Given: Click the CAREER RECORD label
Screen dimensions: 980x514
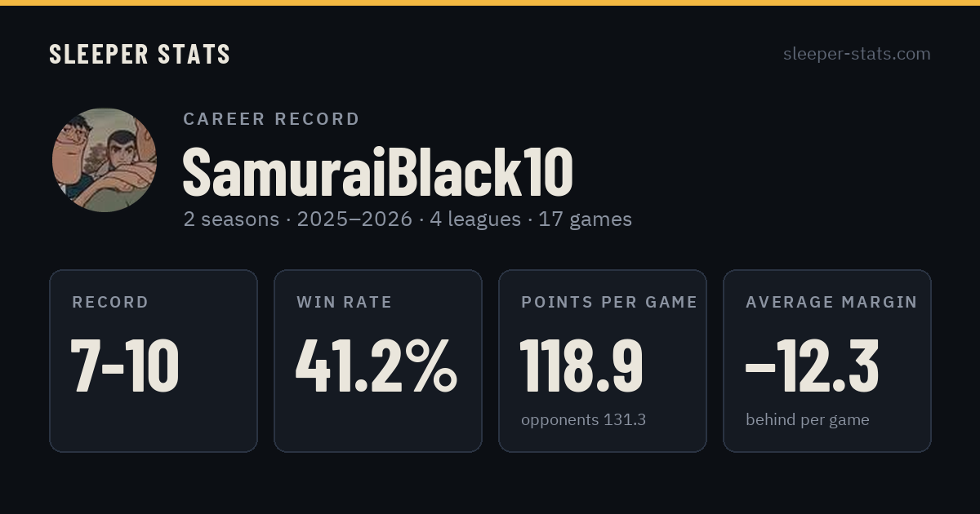Looking at the screenshot, I should 271,119.
